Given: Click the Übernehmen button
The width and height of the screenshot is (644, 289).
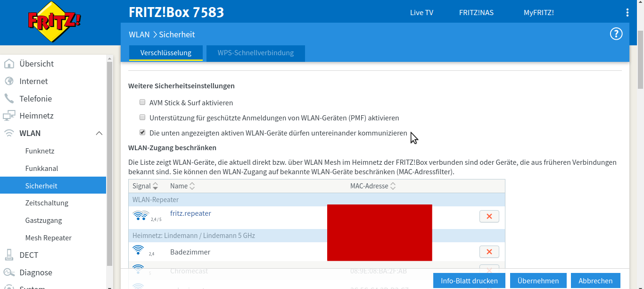Looking at the screenshot, I should [538, 280].
